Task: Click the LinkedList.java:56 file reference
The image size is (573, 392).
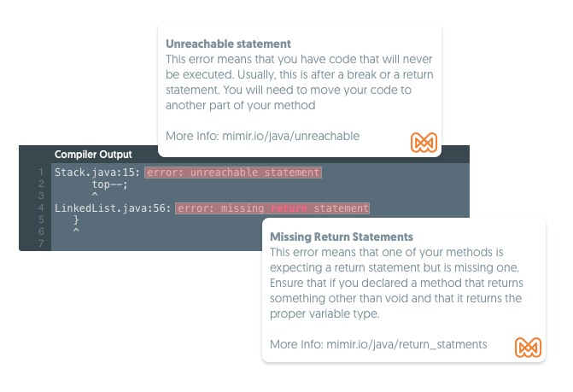Action: coord(113,208)
